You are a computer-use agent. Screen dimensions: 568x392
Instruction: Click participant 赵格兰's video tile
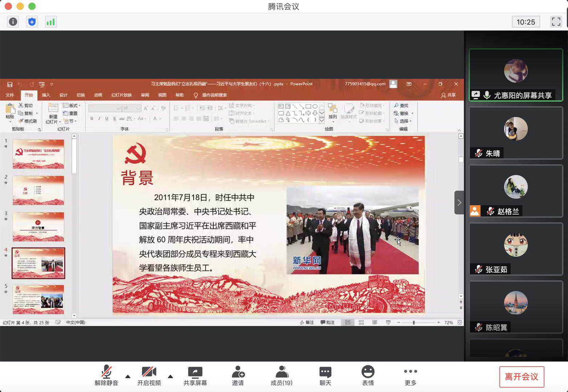click(516, 191)
